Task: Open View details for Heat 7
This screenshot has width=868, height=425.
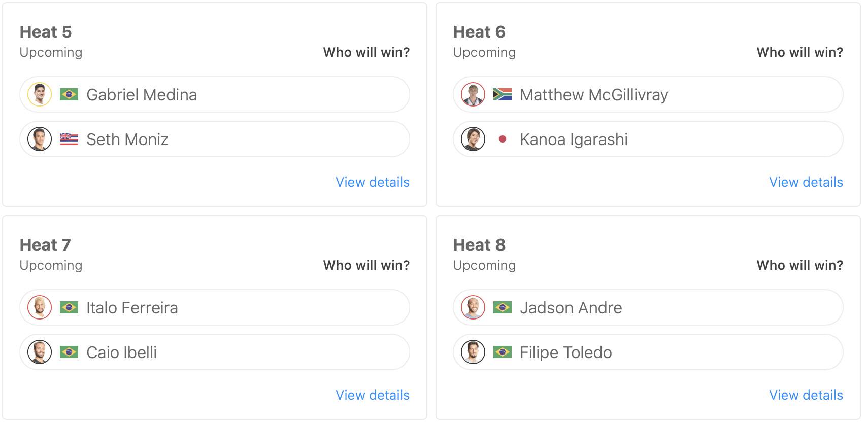Action: pyautogui.click(x=373, y=395)
